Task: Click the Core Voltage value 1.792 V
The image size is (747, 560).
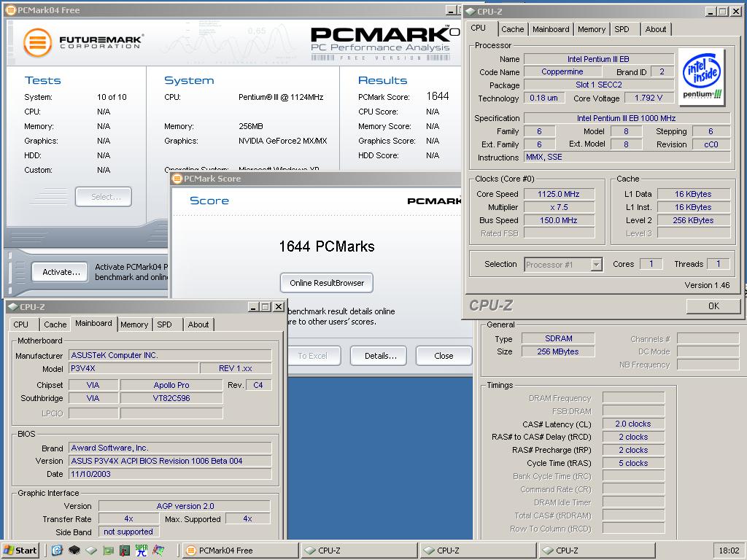Action: pos(649,98)
